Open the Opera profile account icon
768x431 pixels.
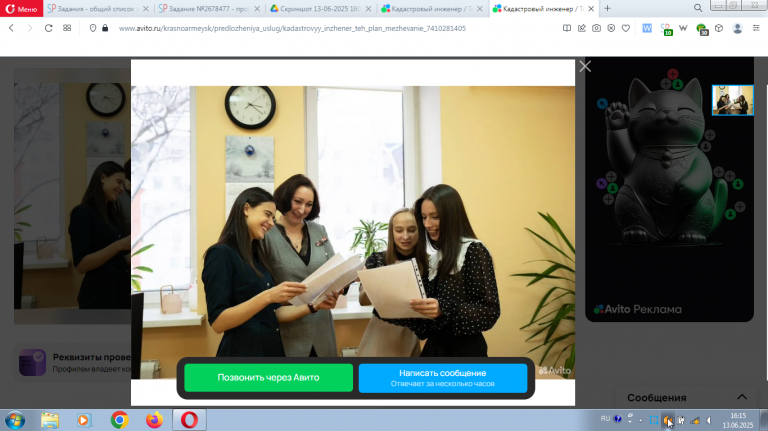pyautogui.click(x=737, y=28)
